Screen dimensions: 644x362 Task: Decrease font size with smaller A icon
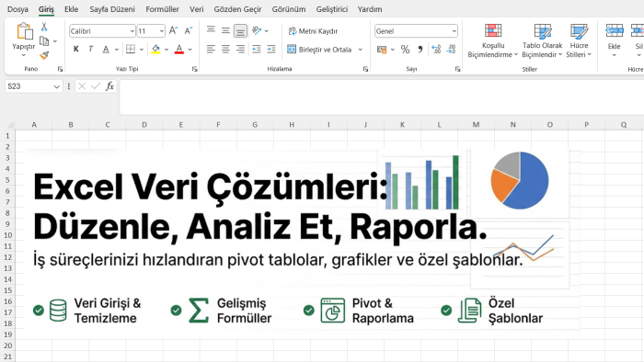(x=188, y=30)
